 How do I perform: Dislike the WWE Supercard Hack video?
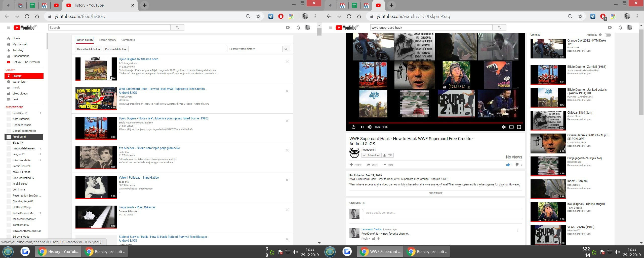click(x=517, y=165)
